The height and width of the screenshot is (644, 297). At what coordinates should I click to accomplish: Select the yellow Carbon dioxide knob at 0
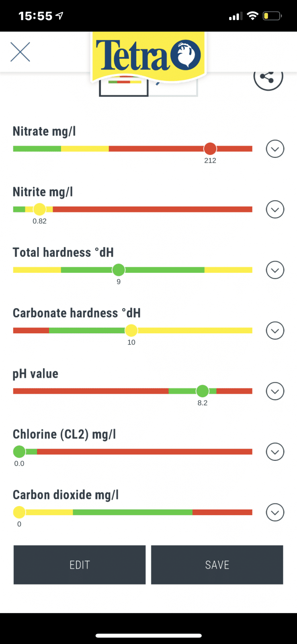click(x=19, y=512)
